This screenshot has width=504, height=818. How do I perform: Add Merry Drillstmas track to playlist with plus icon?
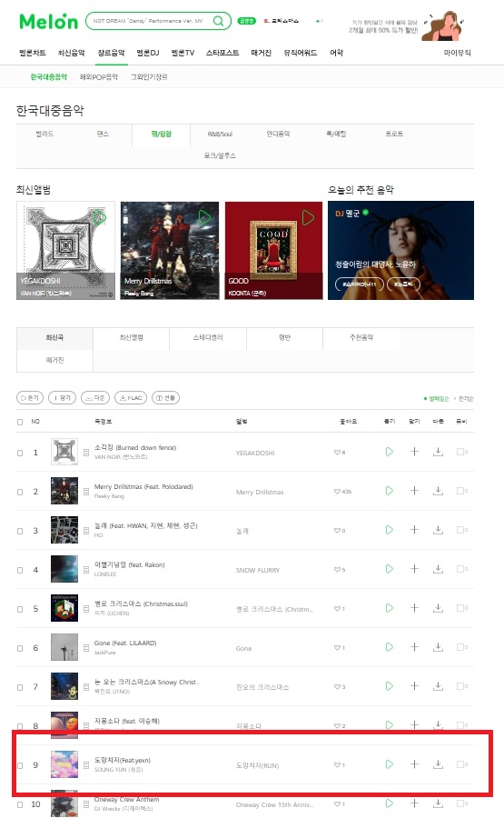414,491
